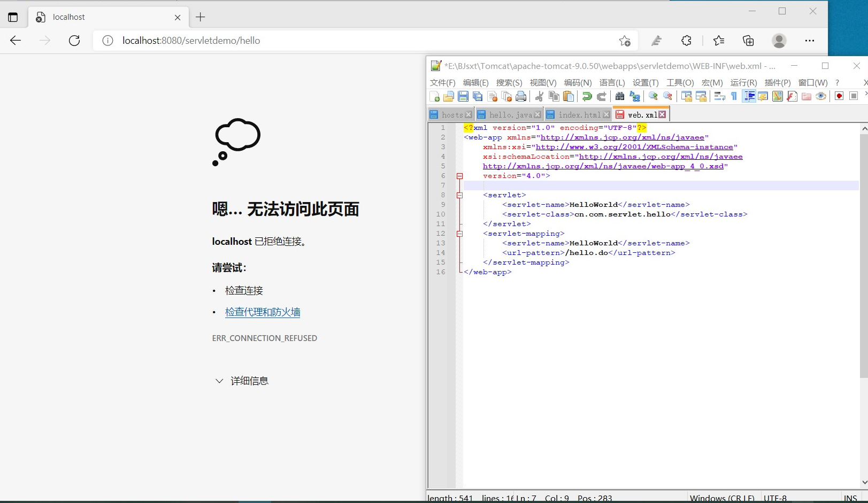The width and height of the screenshot is (868, 503).
Task: Open the browser Extensions puzzle icon
Action: coord(687,41)
